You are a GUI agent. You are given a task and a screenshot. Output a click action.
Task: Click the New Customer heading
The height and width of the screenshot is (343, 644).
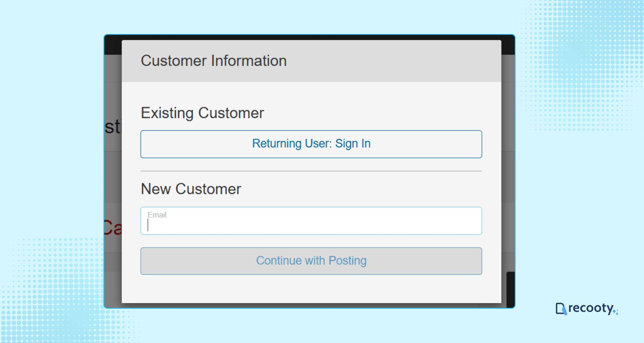[x=191, y=189]
